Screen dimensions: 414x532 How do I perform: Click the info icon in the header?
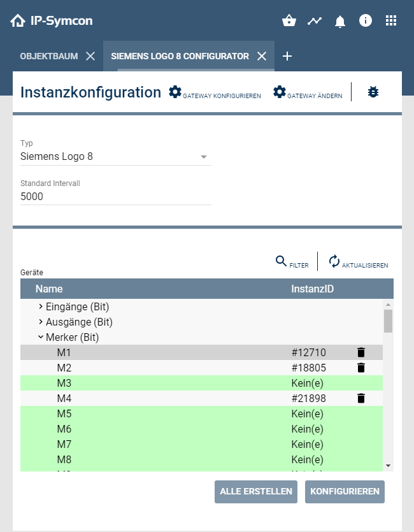(365, 20)
